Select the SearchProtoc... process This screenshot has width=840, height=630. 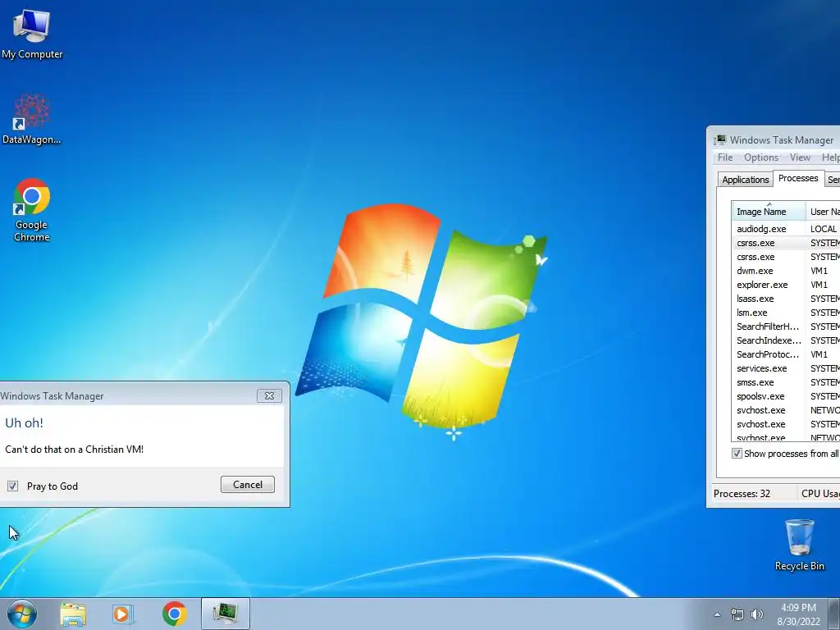(786, 354)
